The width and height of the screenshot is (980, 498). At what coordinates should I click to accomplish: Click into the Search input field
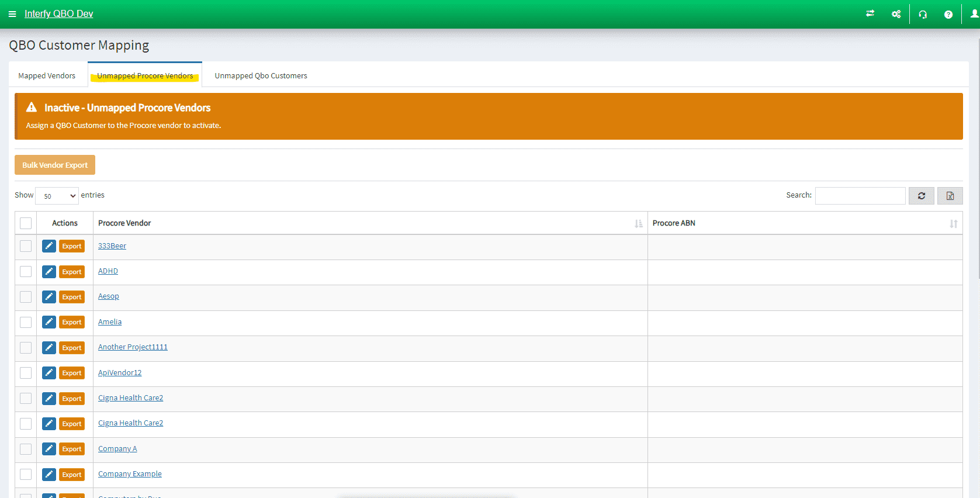tap(860, 196)
